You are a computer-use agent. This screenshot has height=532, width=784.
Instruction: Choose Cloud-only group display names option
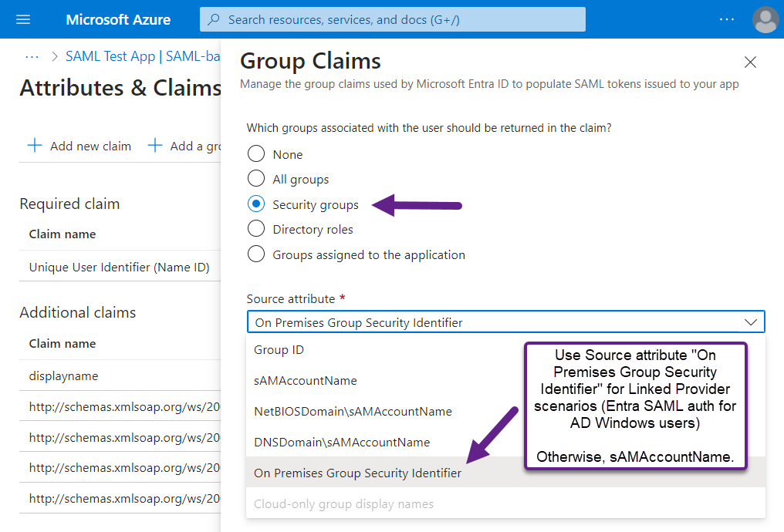[505, 503]
